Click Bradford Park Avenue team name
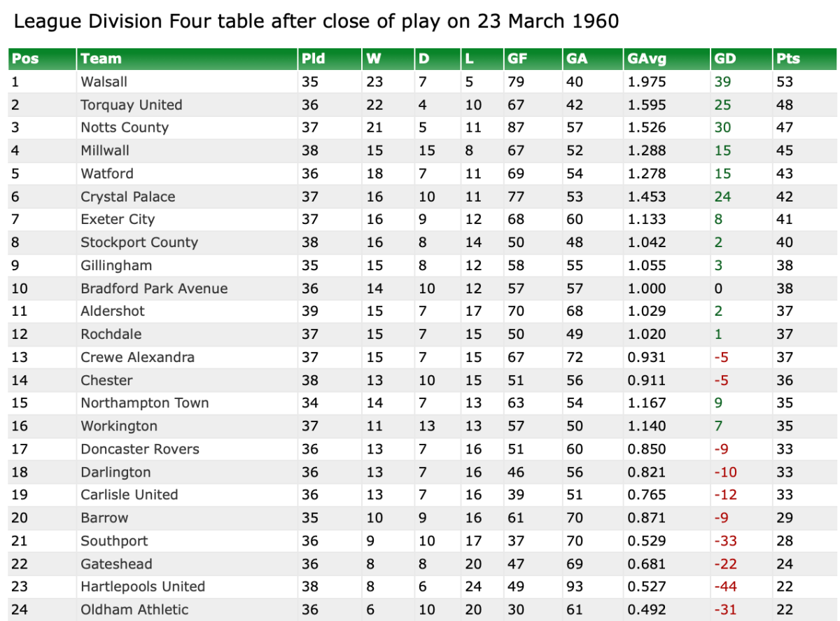The image size is (840, 621). [x=154, y=288]
